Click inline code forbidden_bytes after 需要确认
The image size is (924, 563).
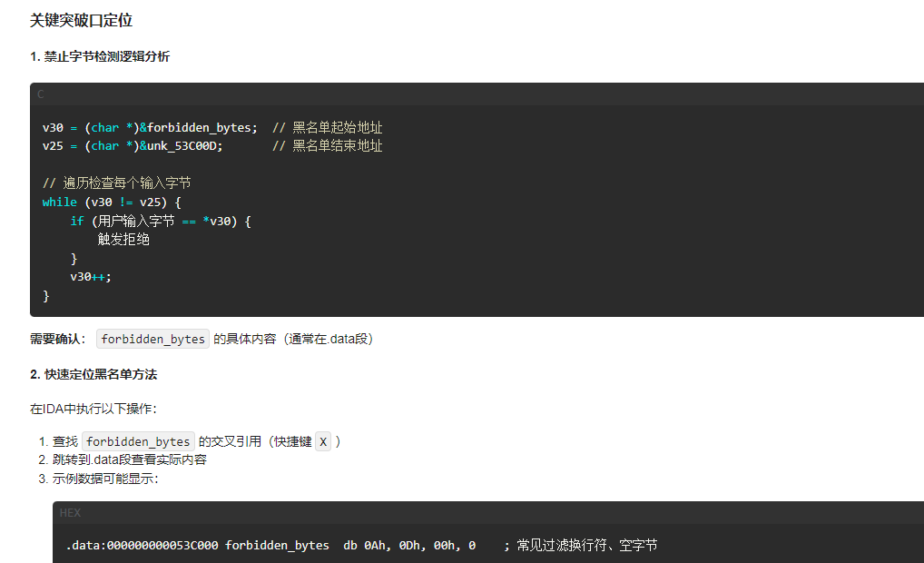[x=152, y=339]
